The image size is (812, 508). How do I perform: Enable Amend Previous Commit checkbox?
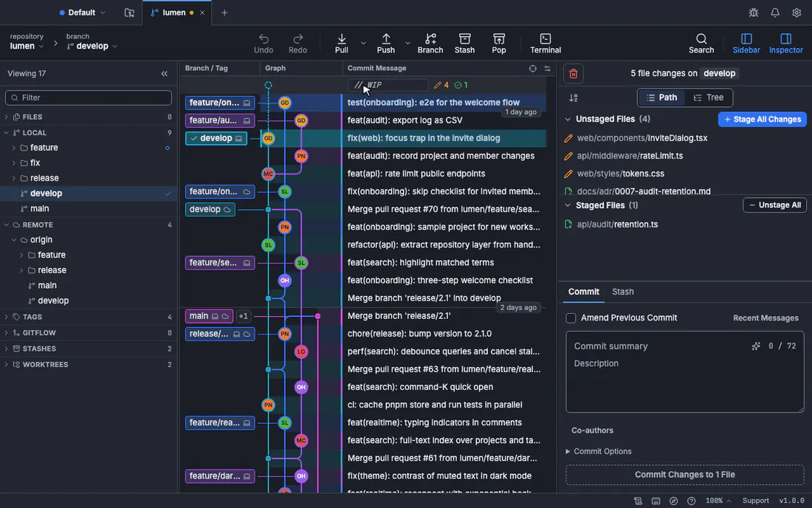coord(571,318)
